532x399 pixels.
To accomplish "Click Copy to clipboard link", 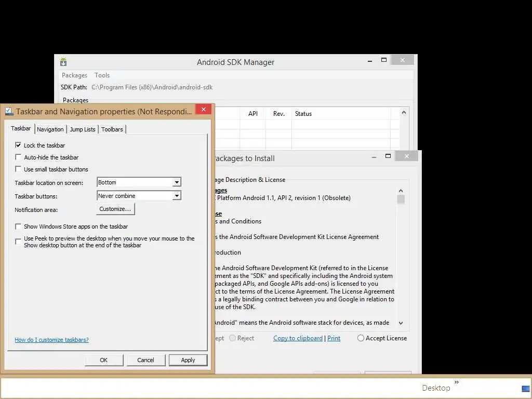I will [298, 338].
